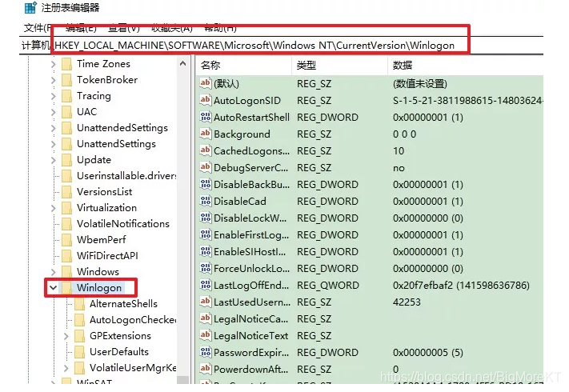
Task: Click the data value 0x20f7efbaf2 (141598636786)
Action: point(461,286)
